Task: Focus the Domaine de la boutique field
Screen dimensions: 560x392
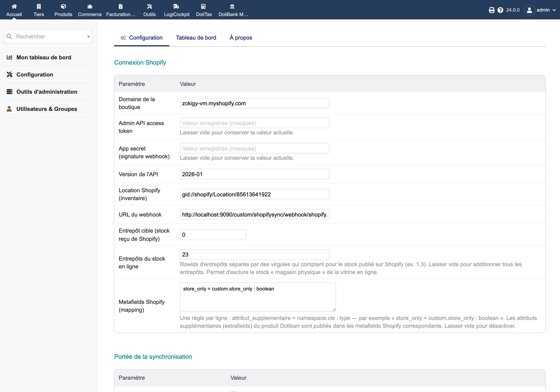Action: tap(254, 103)
